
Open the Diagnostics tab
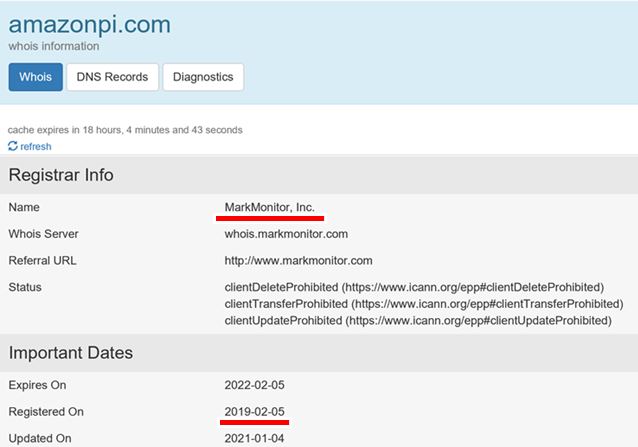point(203,77)
